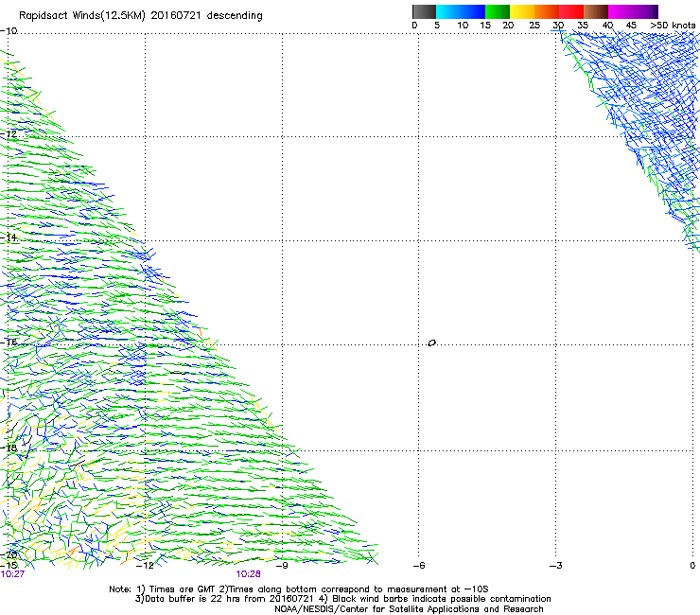Click the cyan-blue 5-15 knots legend segment
This screenshot has width=700, height=615.
coord(461,11)
